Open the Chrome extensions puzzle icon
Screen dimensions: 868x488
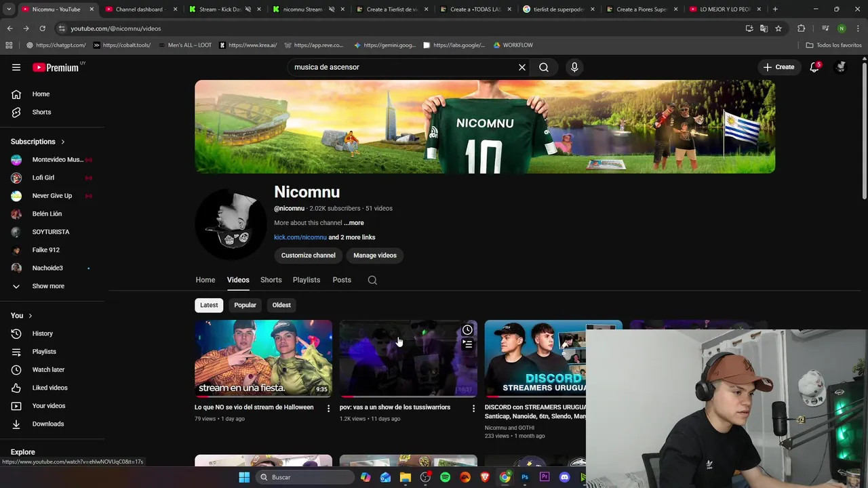(x=801, y=28)
